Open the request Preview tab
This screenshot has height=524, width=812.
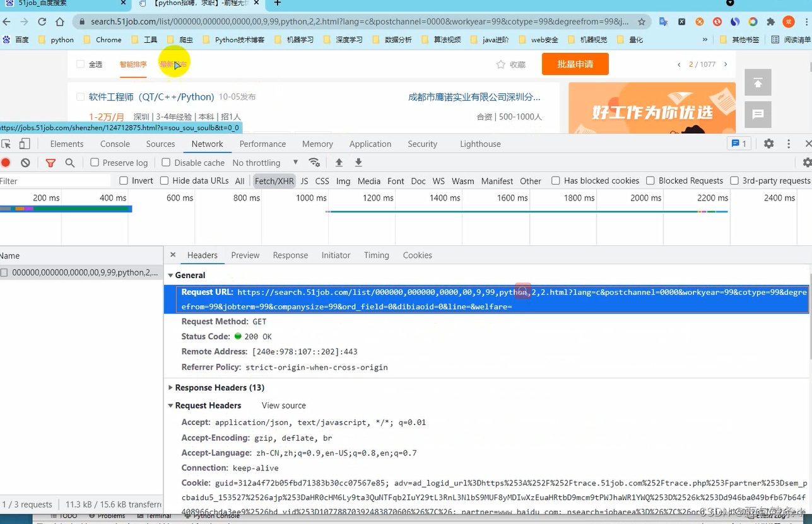[245, 255]
